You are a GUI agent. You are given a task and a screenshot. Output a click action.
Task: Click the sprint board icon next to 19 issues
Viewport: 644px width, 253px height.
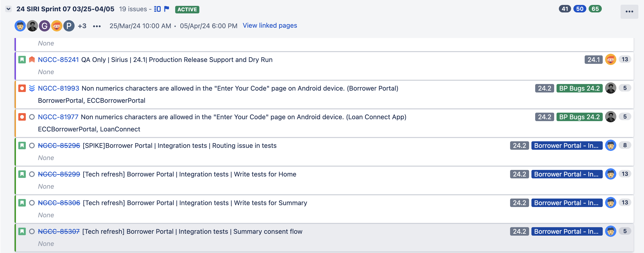click(157, 9)
